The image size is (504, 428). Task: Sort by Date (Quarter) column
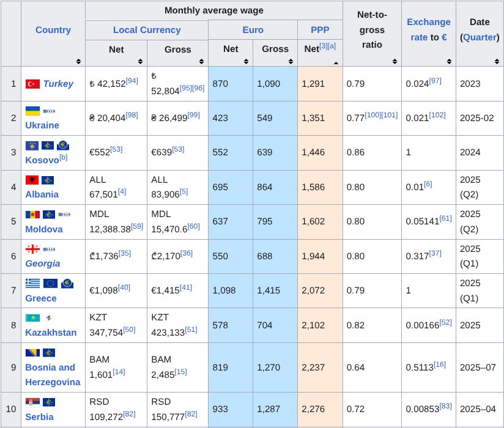click(x=497, y=61)
